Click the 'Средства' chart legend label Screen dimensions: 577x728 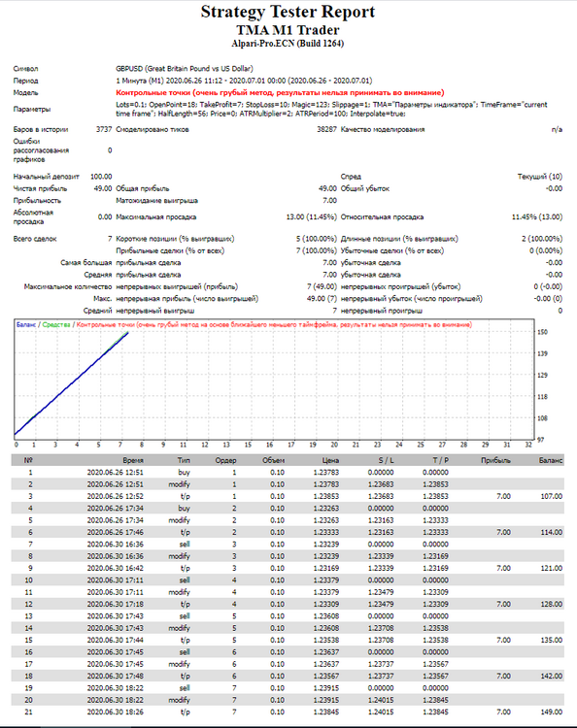pos(56,324)
